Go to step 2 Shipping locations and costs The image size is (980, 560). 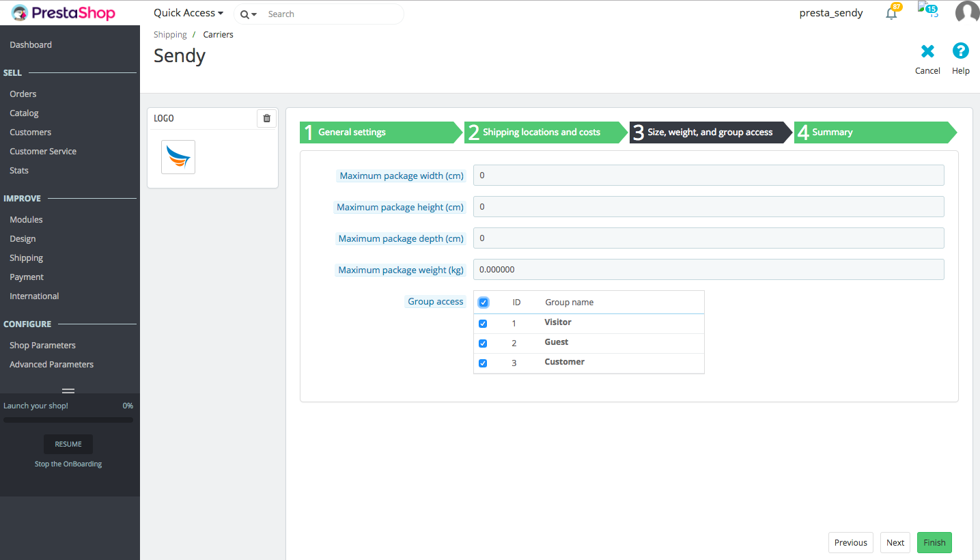[546, 132]
